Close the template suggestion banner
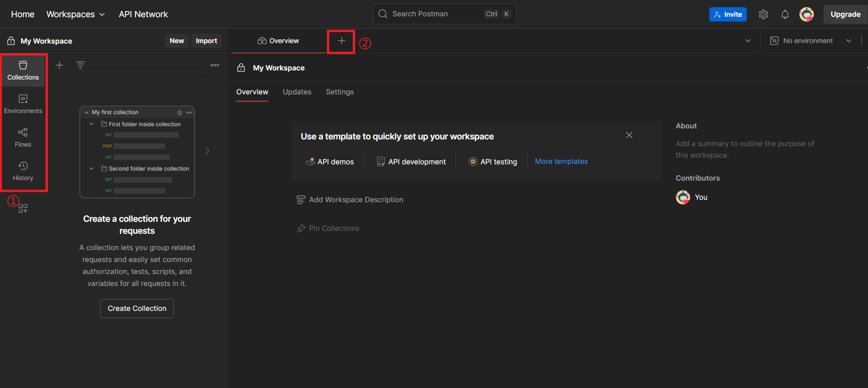This screenshot has width=868, height=388. click(629, 135)
